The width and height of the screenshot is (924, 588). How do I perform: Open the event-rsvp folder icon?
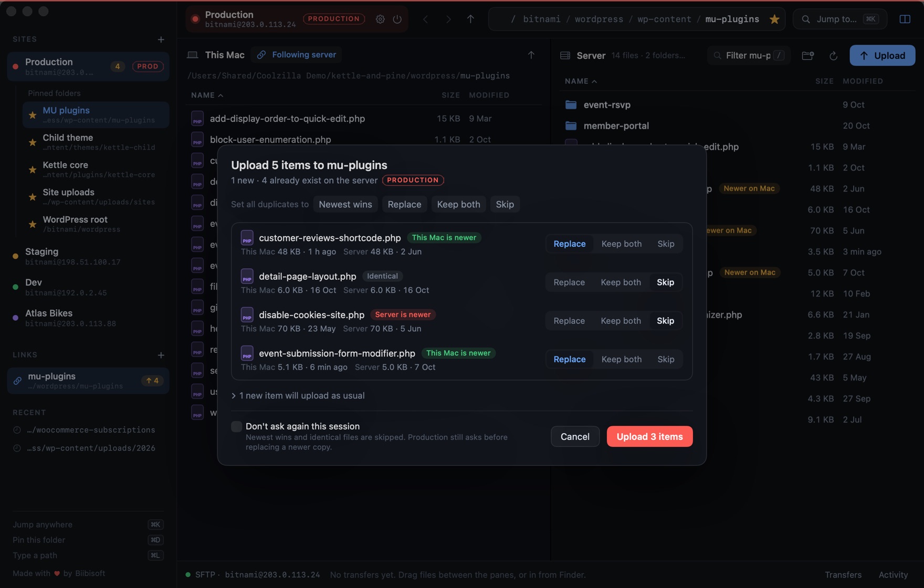(571, 104)
